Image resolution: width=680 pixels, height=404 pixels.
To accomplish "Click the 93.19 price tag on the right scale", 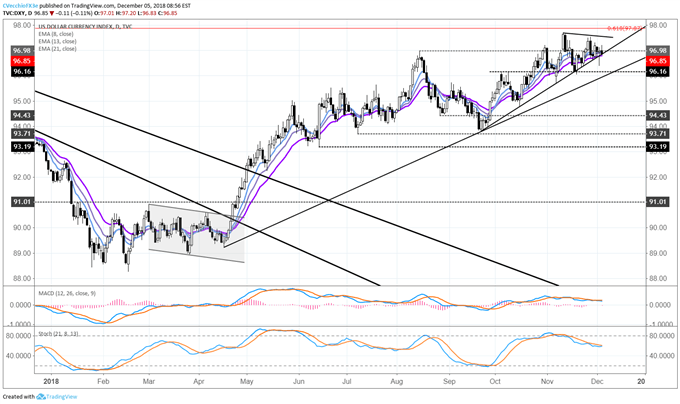I will (x=657, y=147).
